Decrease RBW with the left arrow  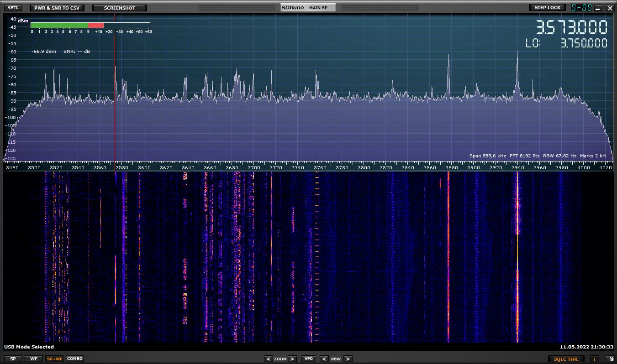[324, 359]
